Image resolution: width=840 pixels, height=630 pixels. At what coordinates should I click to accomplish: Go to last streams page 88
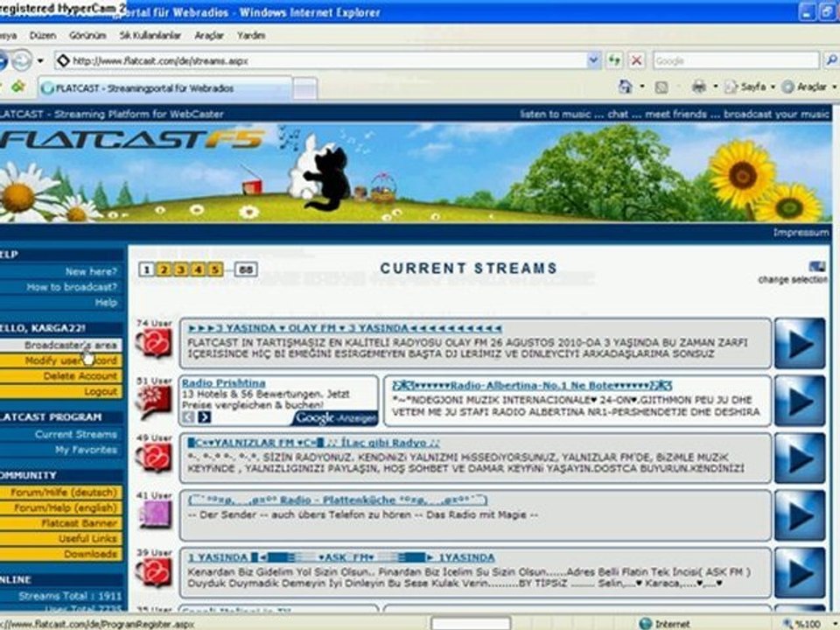click(x=246, y=269)
